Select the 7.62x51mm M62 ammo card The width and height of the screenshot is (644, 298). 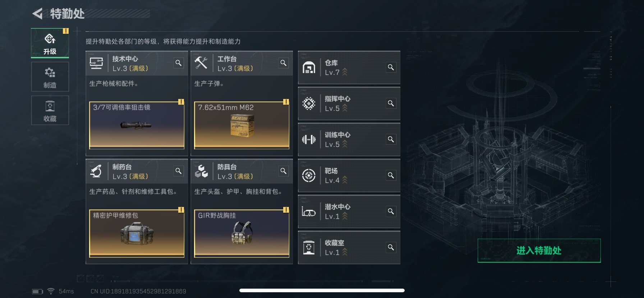(241, 125)
